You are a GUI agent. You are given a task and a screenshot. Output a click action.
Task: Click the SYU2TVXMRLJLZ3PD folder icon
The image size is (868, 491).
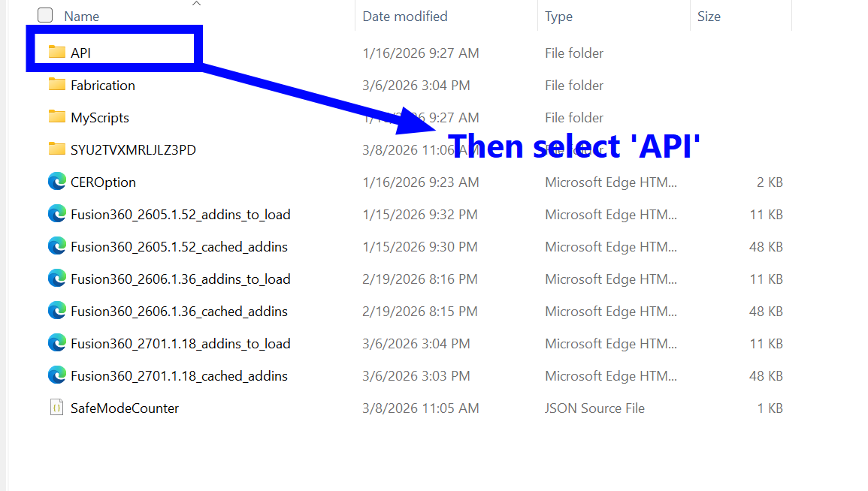tap(57, 149)
